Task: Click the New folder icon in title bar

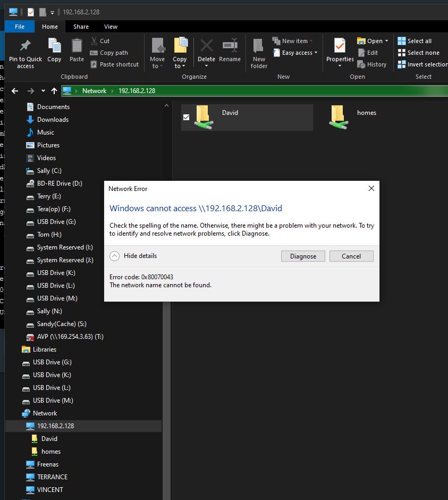Action: [x=43, y=12]
